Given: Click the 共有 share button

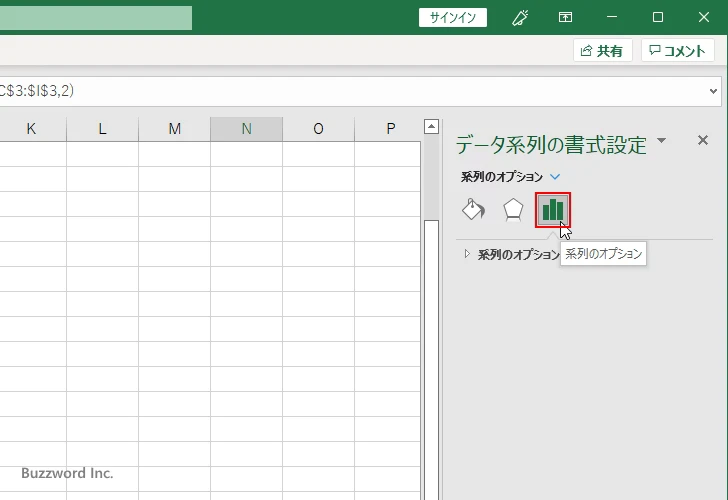Looking at the screenshot, I should point(603,51).
